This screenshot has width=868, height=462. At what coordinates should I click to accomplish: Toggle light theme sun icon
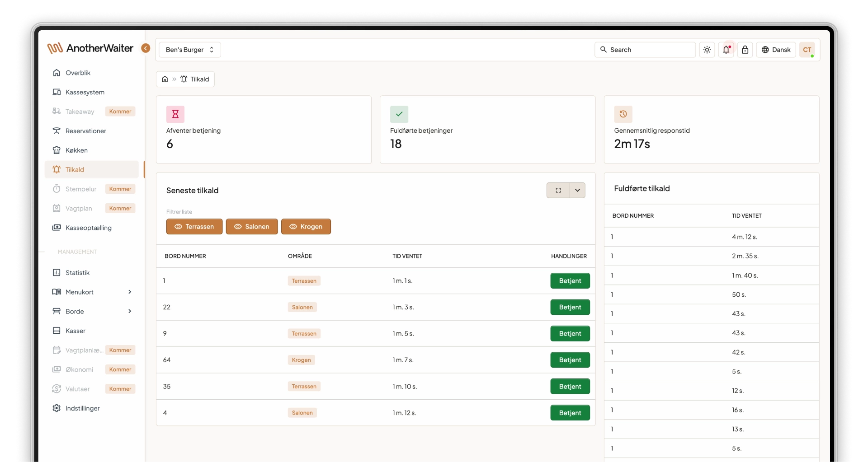(x=707, y=50)
